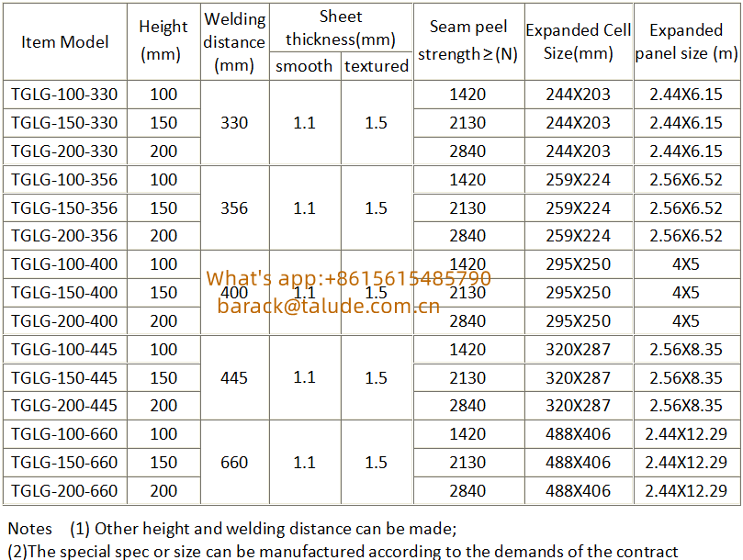Click the TGLG-100-445 model cell
The image size is (743, 560).
(x=64, y=350)
